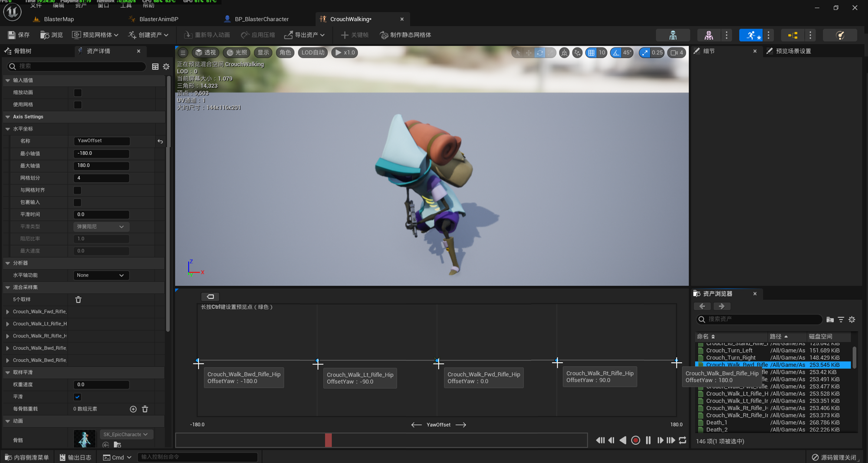Open the 导出资产 dropdown
Image resolution: width=868 pixels, height=463 pixels.
tap(304, 35)
